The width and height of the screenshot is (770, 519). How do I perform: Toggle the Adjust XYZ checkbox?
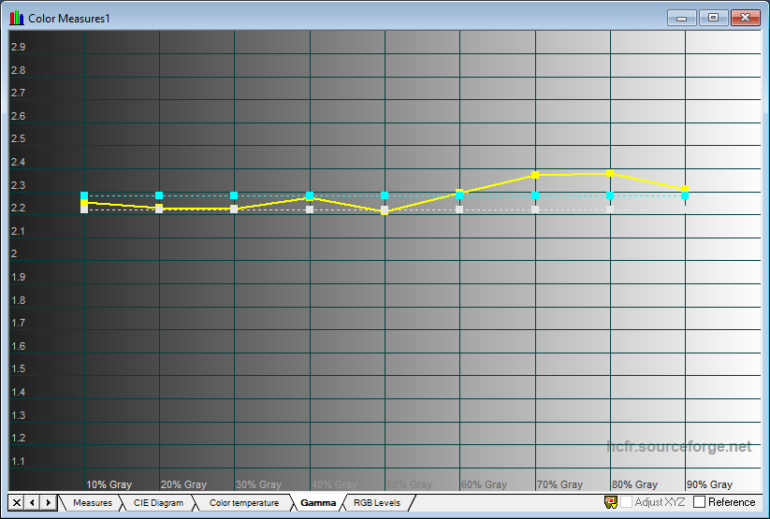click(x=627, y=502)
